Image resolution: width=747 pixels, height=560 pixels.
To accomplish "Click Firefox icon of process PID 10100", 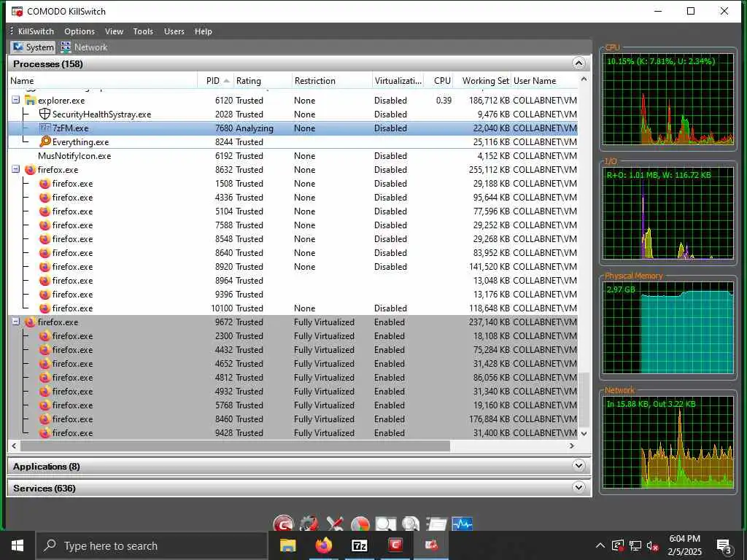I will coord(44,308).
